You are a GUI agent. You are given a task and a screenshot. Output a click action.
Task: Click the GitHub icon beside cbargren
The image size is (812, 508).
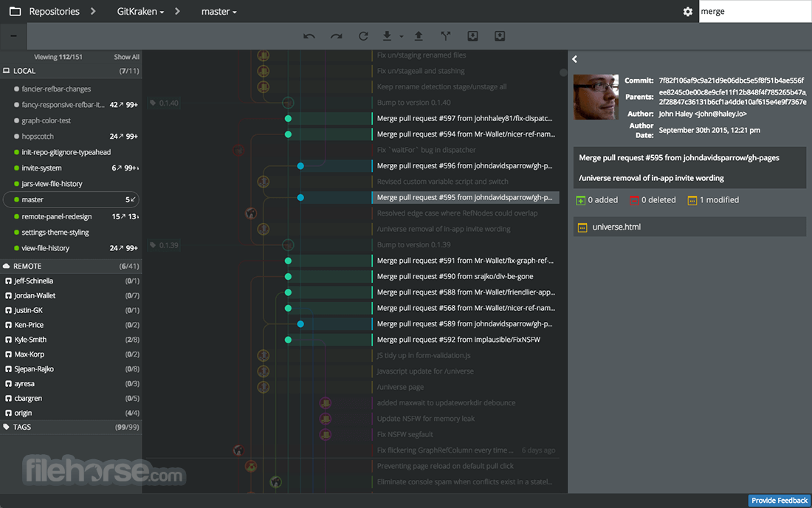pyautogui.click(x=8, y=399)
